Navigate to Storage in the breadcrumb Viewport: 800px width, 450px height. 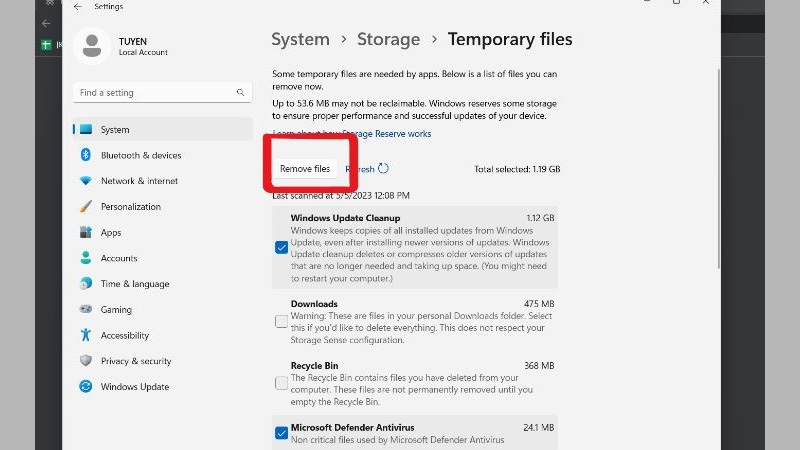389,40
